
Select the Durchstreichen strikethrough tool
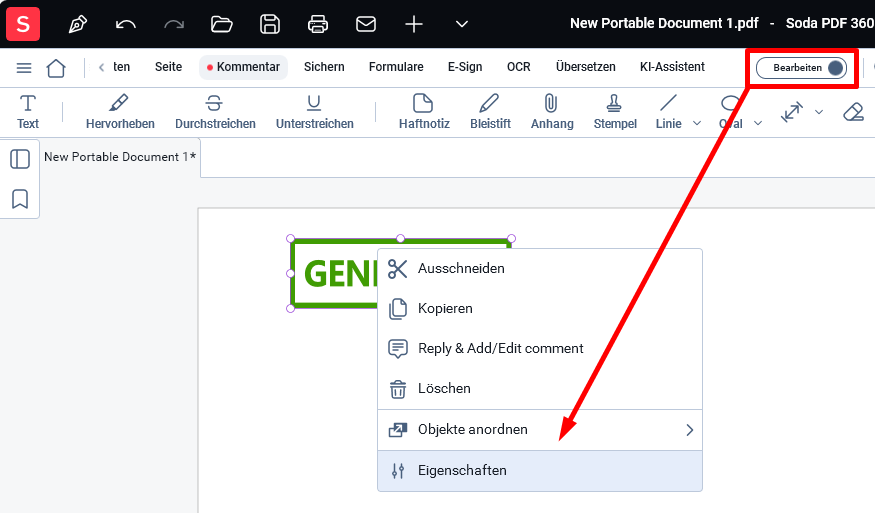point(215,112)
